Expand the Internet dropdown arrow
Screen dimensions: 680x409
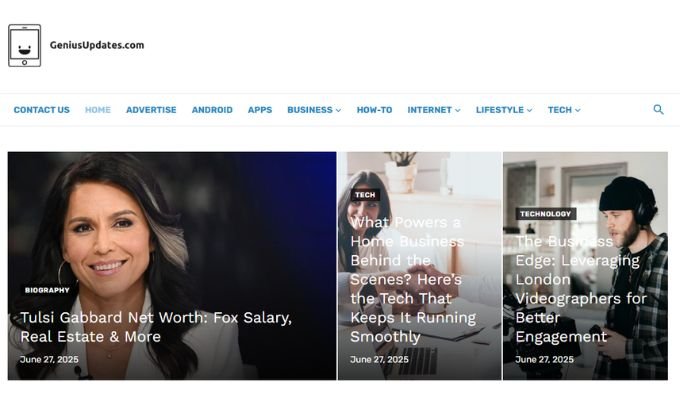(x=458, y=110)
